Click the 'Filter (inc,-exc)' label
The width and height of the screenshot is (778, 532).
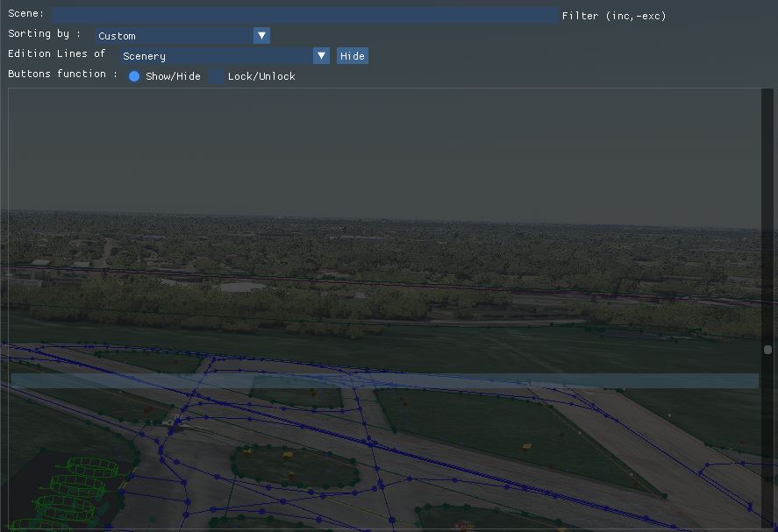pos(614,16)
